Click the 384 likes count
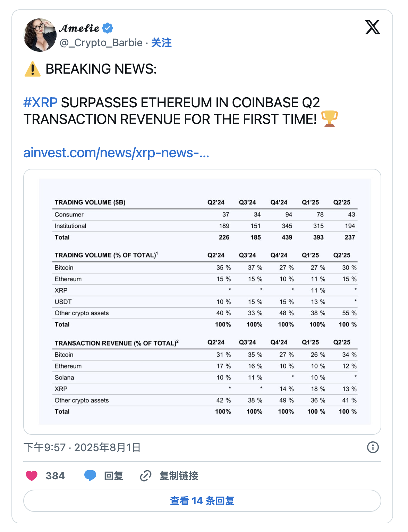Screen dimensions: 408x532 click(x=55, y=476)
